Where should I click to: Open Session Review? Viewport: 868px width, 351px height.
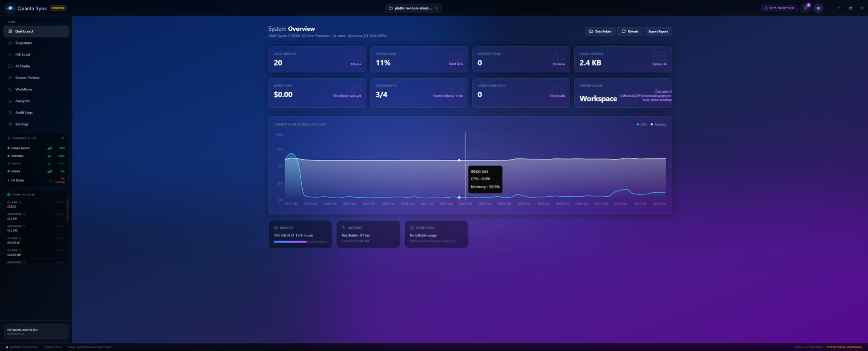pyautogui.click(x=36, y=78)
